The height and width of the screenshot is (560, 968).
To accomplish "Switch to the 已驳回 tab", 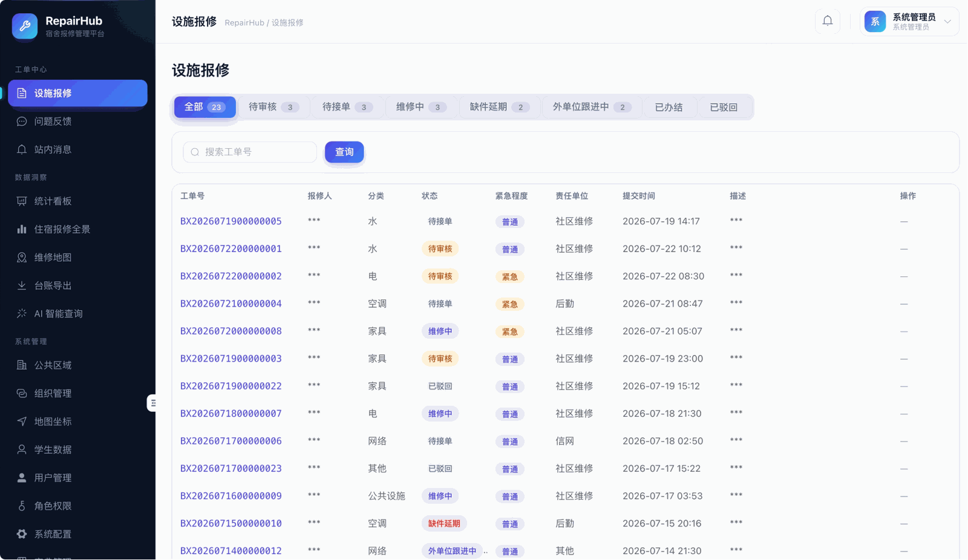I will tap(724, 107).
